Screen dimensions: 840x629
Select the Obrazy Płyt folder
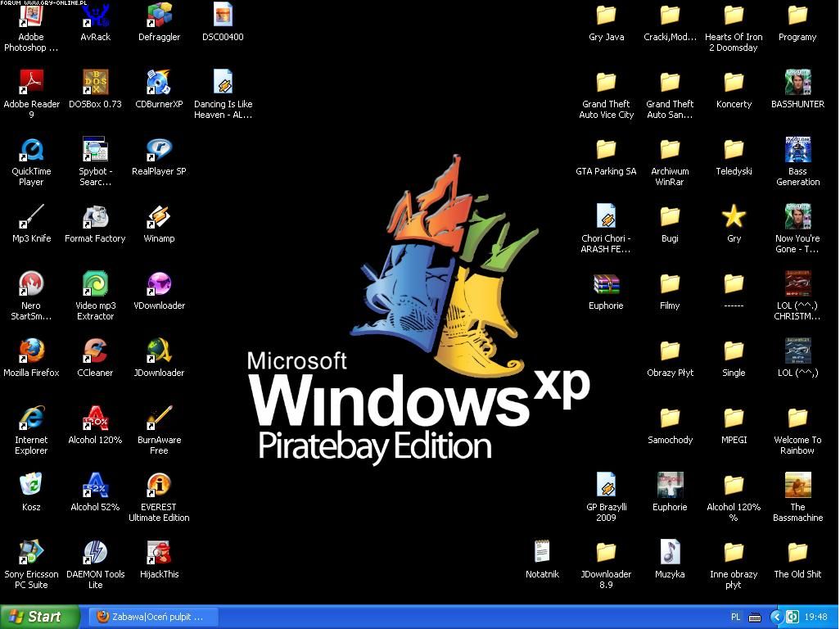click(670, 351)
